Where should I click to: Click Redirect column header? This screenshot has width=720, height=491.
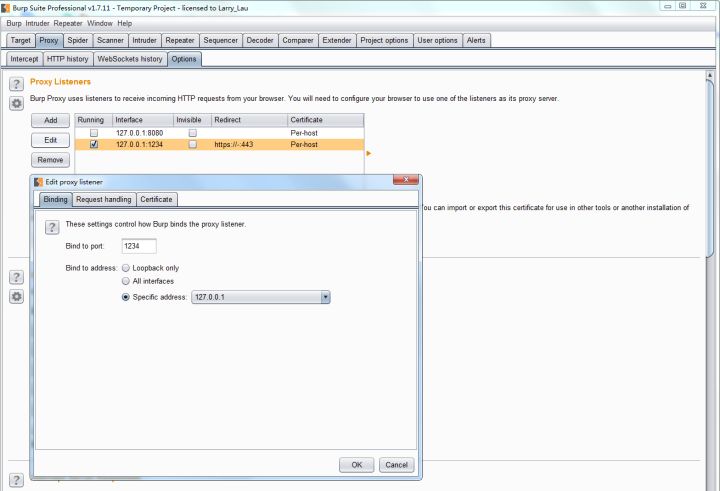(x=249, y=120)
